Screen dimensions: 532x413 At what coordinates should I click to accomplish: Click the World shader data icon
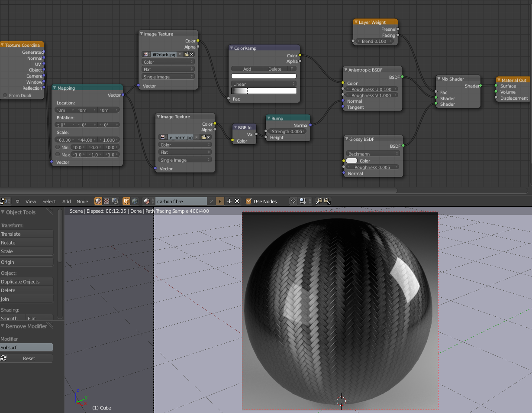pyautogui.click(x=135, y=201)
